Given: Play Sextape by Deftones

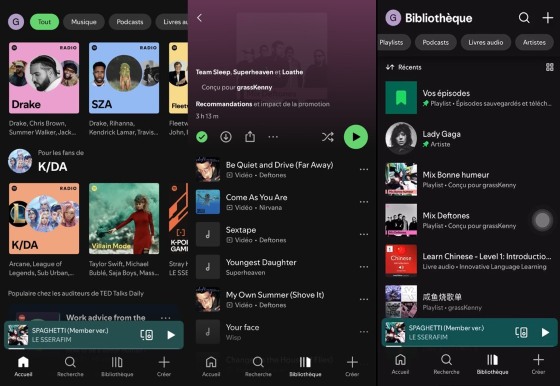Looking at the screenshot, I should (x=275, y=234).
